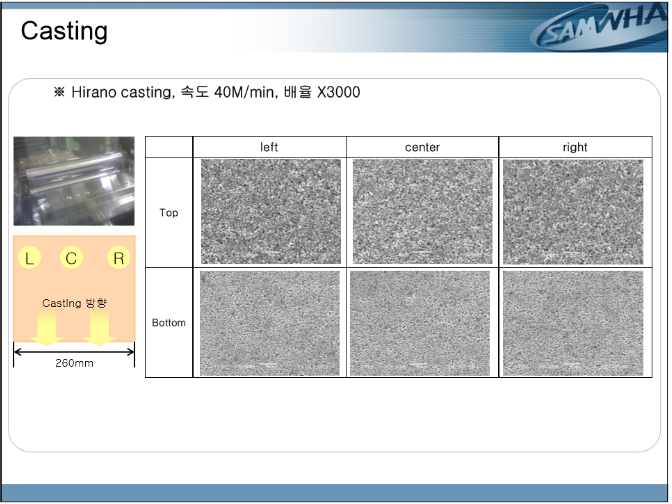Screen dimensions: 672x504
Task: Click the right column header
Action: point(575,147)
